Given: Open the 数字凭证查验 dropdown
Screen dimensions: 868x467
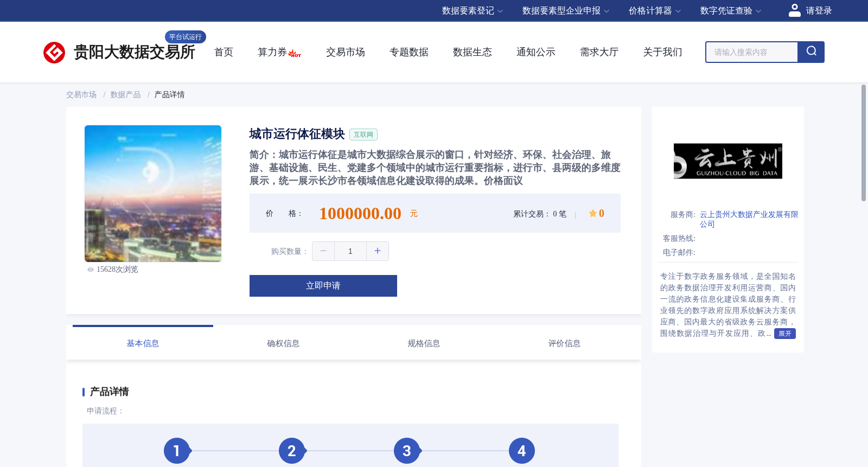Looking at the screenshot, I should [730, 11].
